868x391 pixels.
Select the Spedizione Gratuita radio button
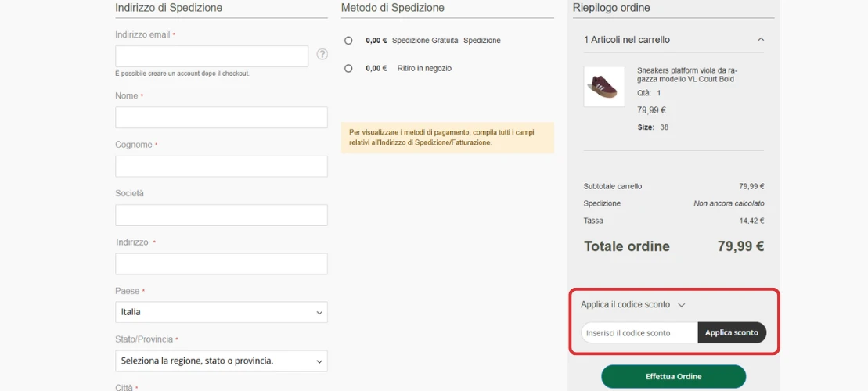point(348,41)
